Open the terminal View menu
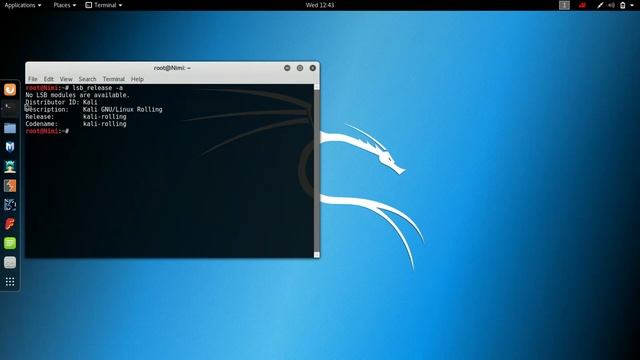The width and height of the screenshot is (640, 360). (66, 79)
